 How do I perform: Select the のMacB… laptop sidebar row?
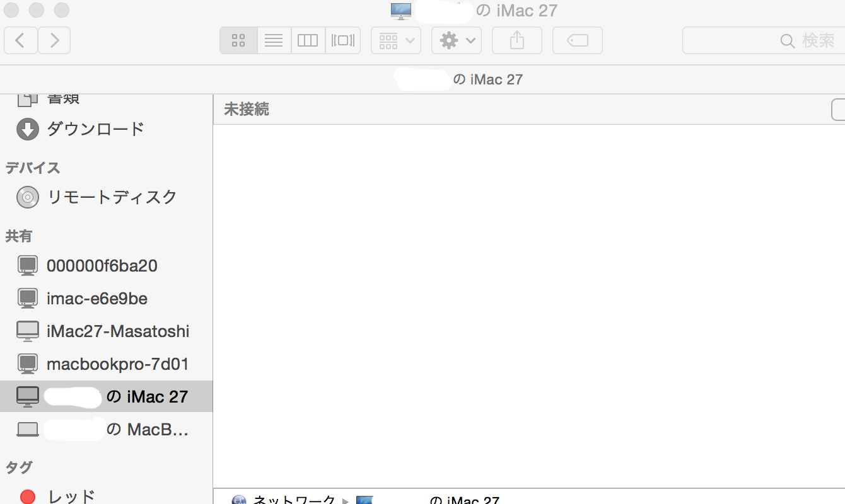[107, 430]
